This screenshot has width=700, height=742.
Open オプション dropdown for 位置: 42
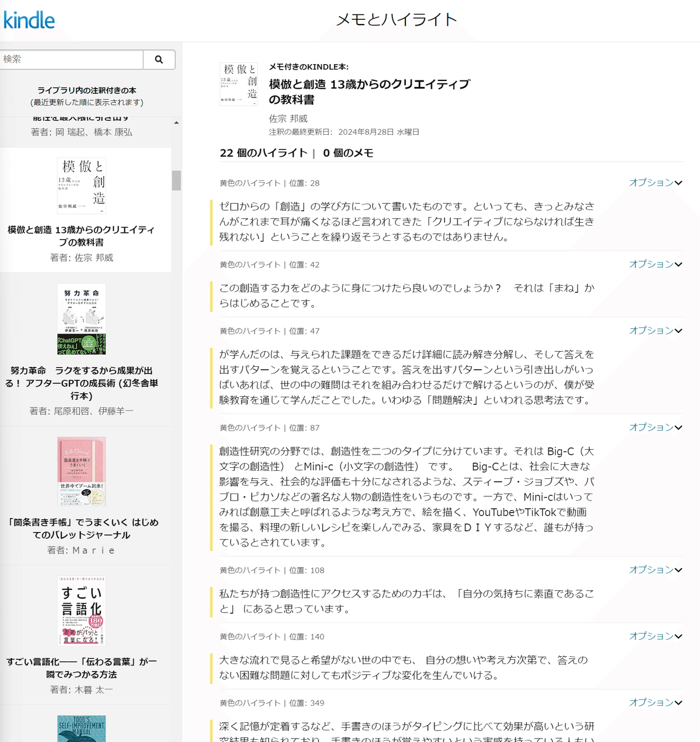[656, 264]
